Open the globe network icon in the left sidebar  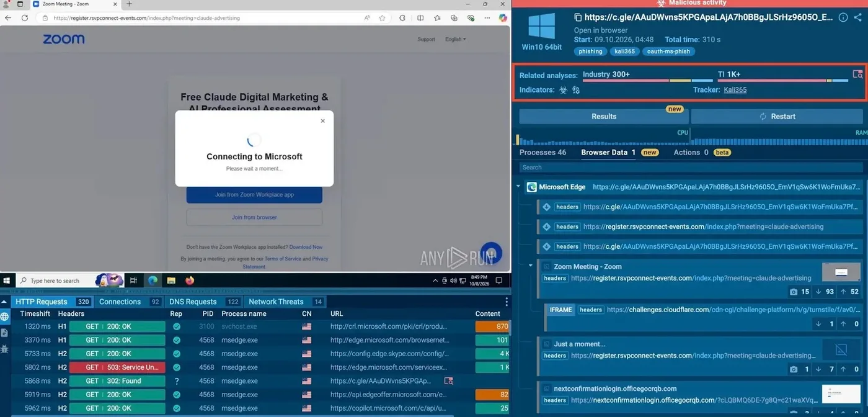5,317
